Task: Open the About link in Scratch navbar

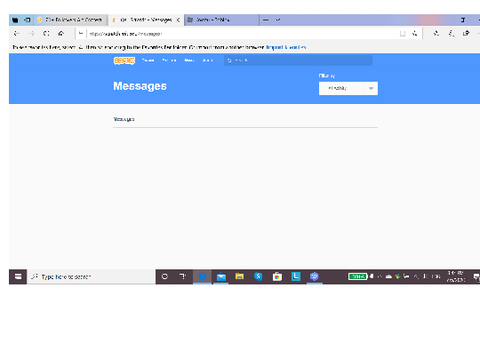Action: tap(208, 60)
